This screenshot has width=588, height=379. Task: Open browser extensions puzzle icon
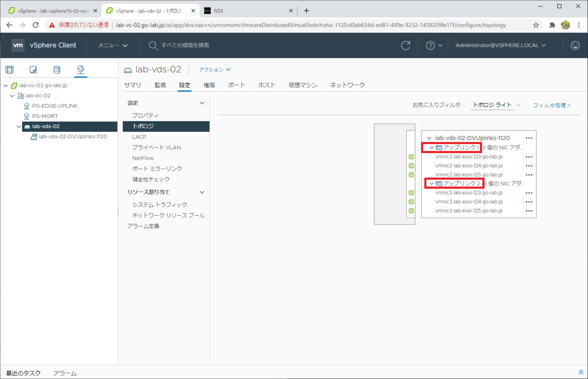coord(552,25)
